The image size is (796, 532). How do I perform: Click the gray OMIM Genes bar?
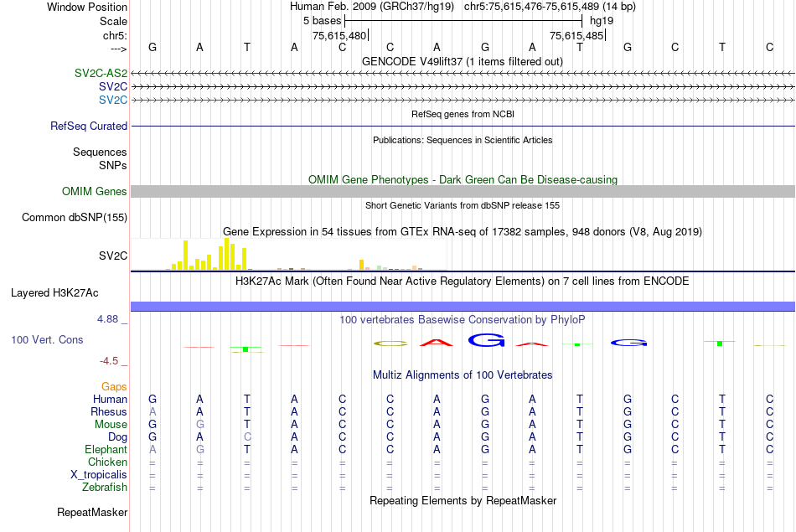click(463, 191)
